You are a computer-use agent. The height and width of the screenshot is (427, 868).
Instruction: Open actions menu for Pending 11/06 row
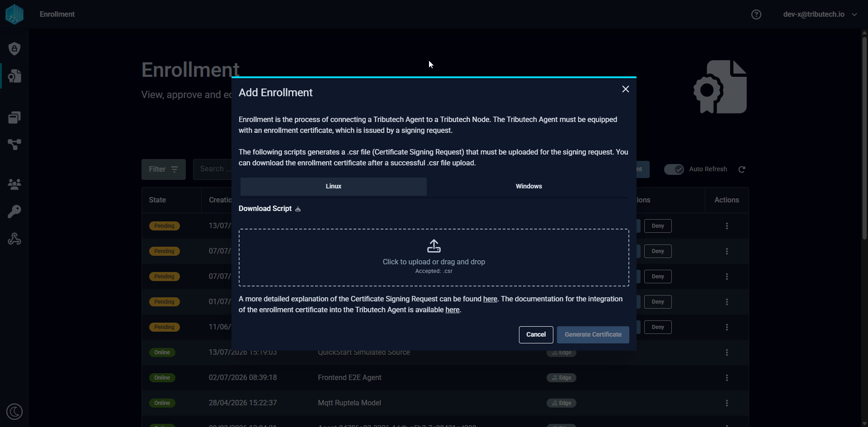tap(727, 327)
